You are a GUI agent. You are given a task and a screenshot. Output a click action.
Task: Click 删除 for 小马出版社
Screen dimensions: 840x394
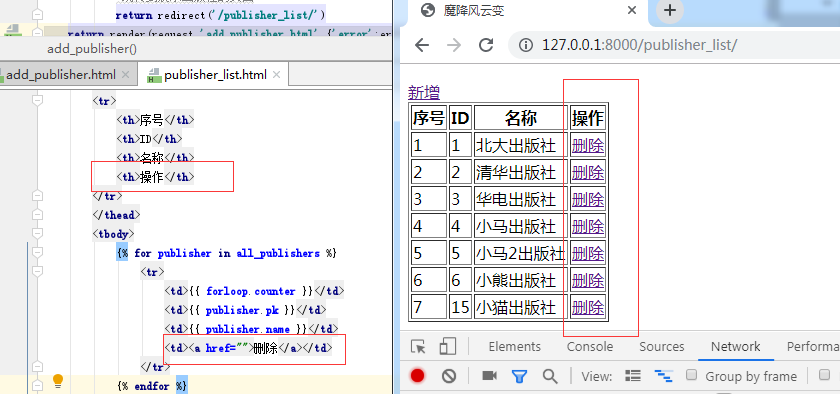[x=588, y=227]
